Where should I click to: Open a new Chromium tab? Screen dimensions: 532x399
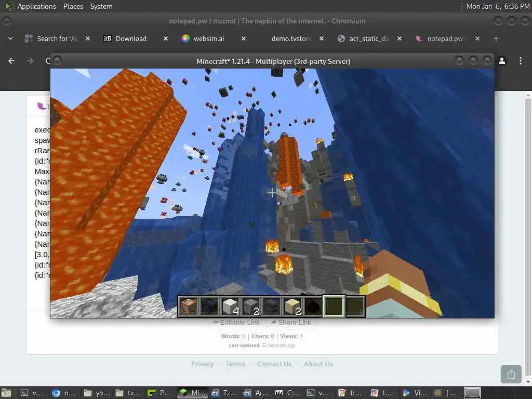(496, 38)
